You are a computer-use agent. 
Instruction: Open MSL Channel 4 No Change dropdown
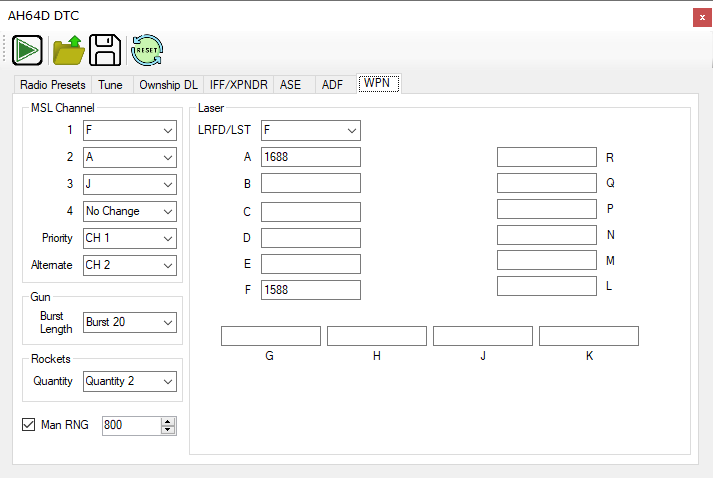click(x=130, y=211)
